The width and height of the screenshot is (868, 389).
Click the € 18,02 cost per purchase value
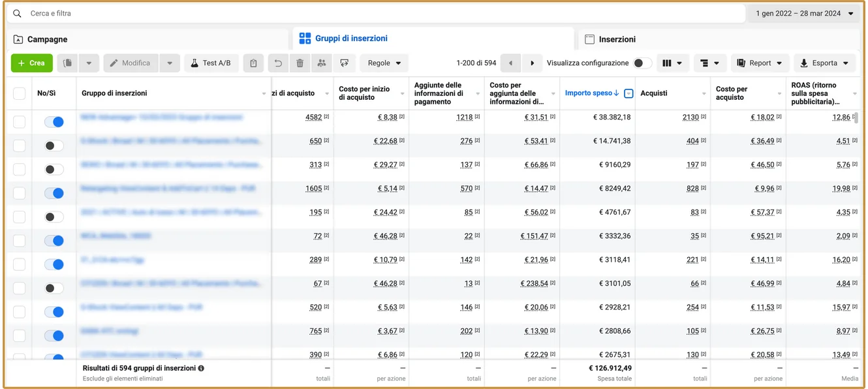tap(762, 117)
